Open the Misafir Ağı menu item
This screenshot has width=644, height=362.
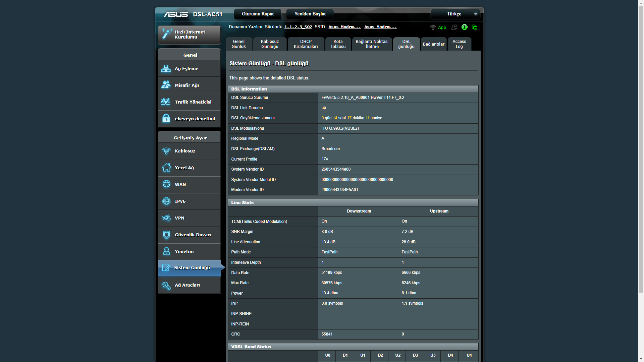pyautogui.click(x=189, y=85)
